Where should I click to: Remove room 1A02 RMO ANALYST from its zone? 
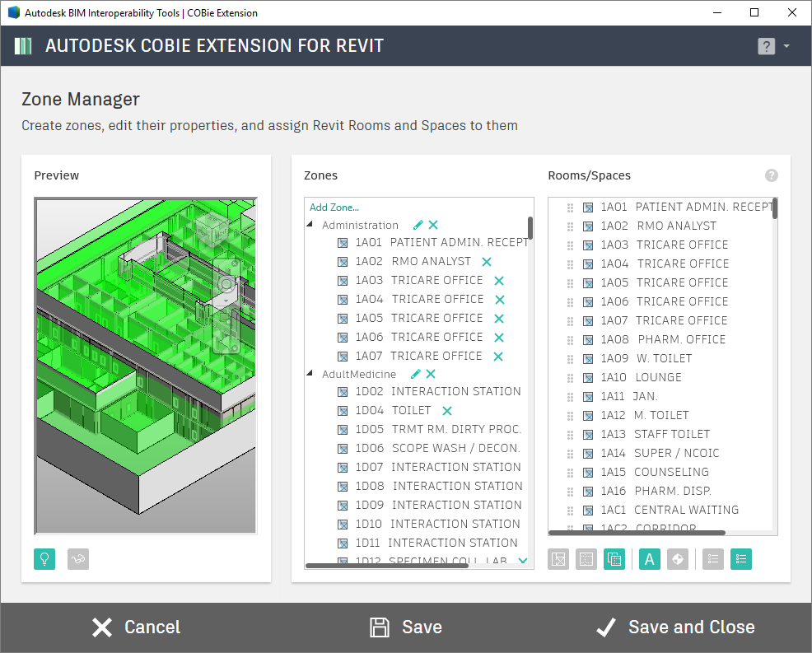tap(486, 261)
